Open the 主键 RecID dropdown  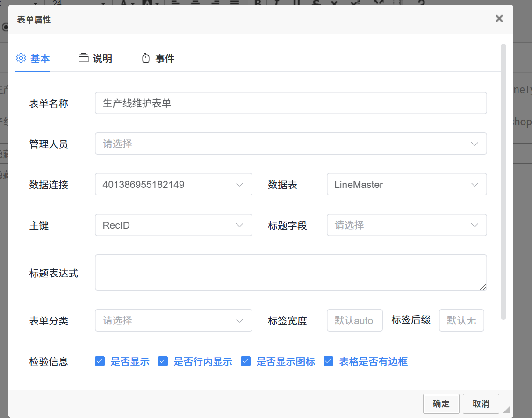point(173,225)
